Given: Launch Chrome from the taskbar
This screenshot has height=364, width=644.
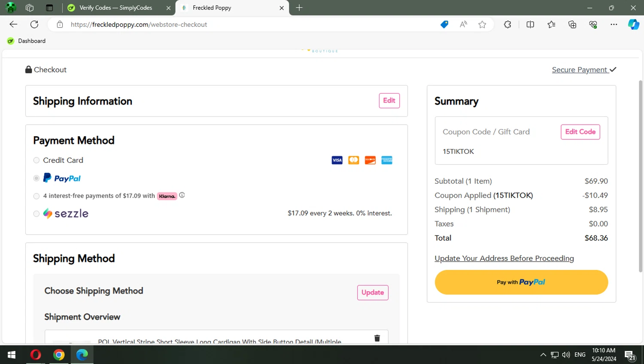Looking at the screenshot, I should coord(59,355).
